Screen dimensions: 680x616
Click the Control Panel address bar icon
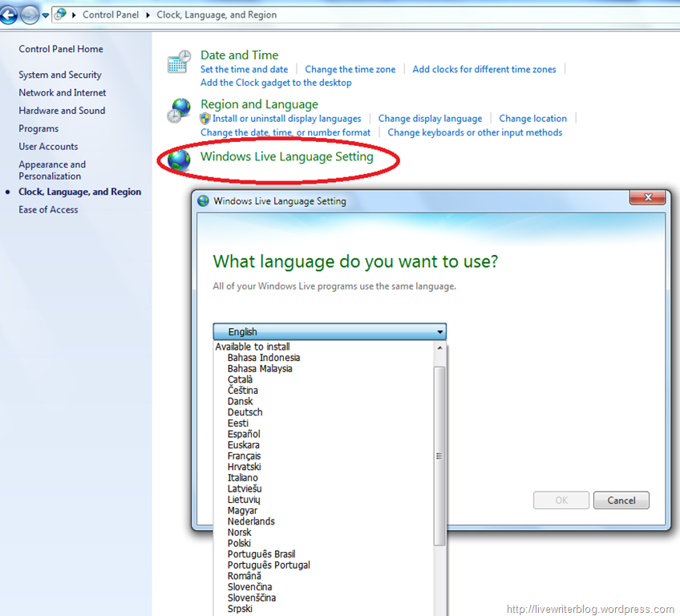click(61, 14)
